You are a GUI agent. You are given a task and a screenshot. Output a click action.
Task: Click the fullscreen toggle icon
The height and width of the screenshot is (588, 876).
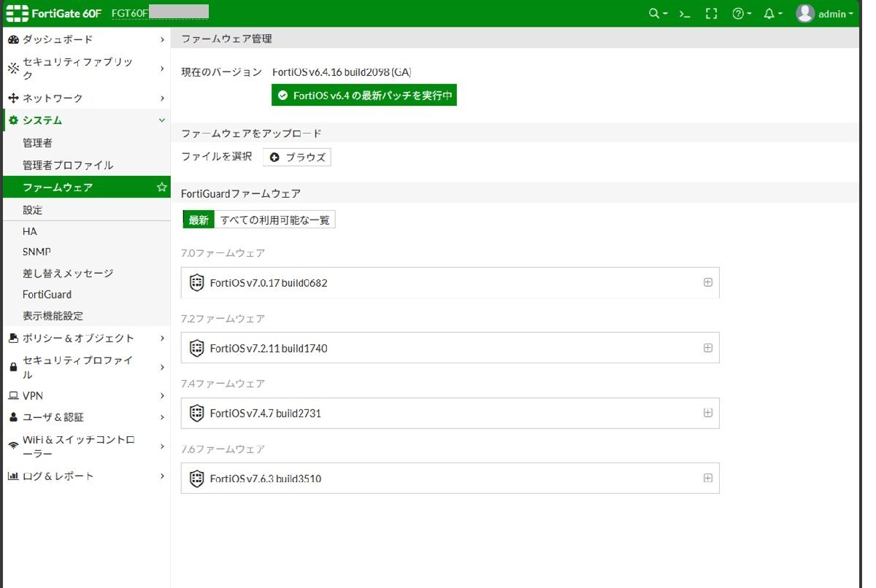(711, 14)
